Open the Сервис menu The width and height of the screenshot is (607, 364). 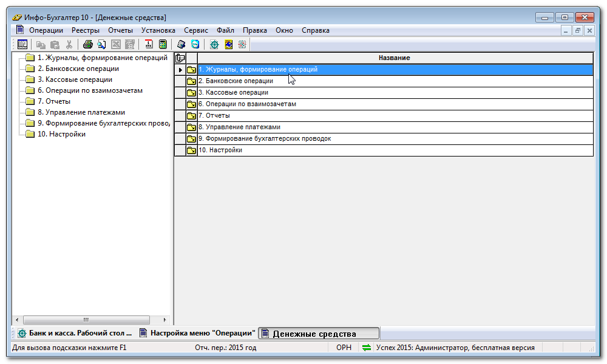pyautogui.click(x=196, y=30)
